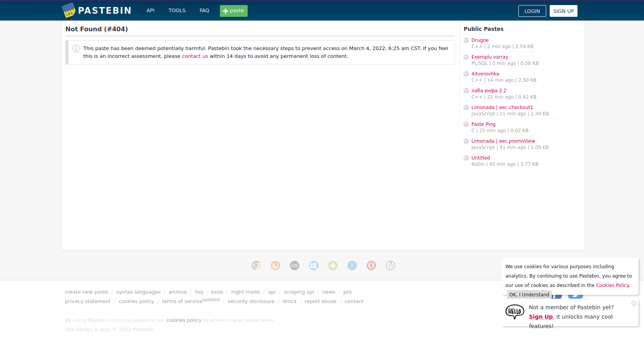The height and width of the screenshot is (339, 644).
Task: Click the info icon in the notice
Action: click(x=76, y=48)
